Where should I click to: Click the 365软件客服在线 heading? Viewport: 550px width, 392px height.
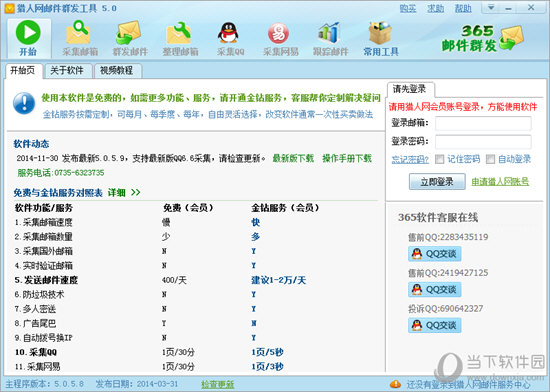[438, 218]
